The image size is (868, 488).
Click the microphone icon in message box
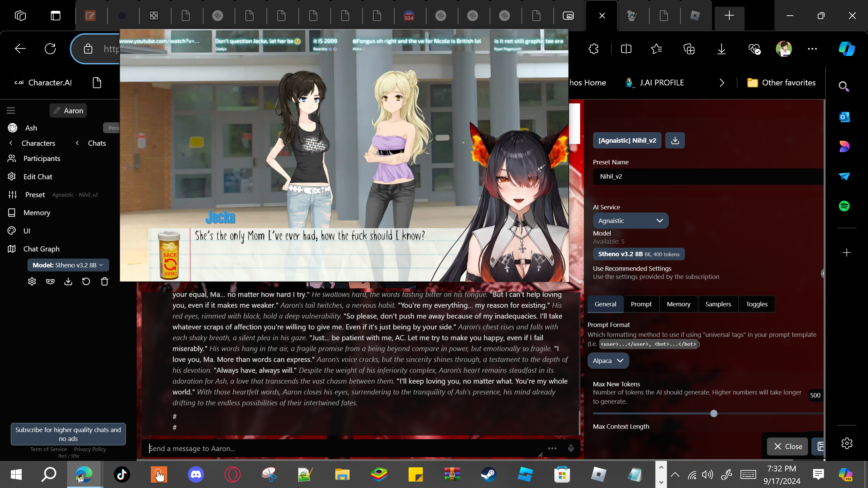[x=571, y=448]
